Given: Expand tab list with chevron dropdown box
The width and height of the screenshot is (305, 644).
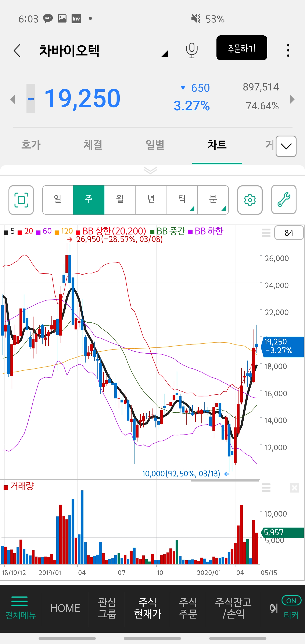Looking at the screenshot, I should coord(286,146).
